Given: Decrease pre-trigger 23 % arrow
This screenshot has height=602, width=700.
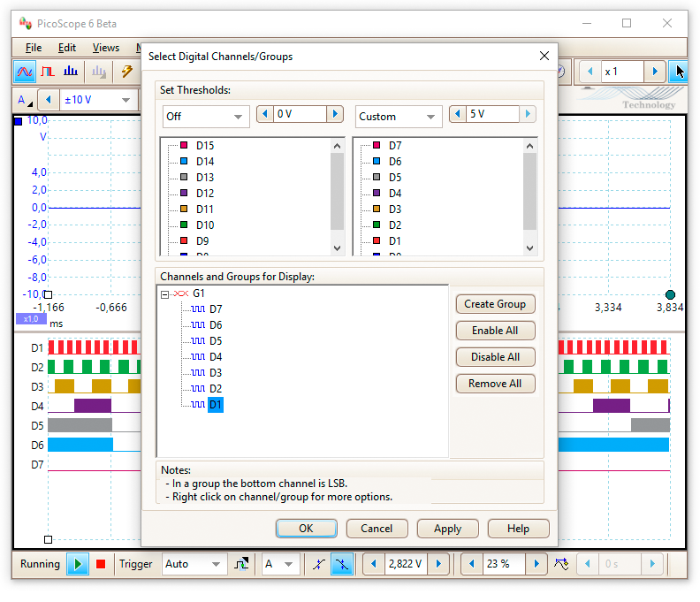Looking at the screenshot, I should click(x=471, y=564).
